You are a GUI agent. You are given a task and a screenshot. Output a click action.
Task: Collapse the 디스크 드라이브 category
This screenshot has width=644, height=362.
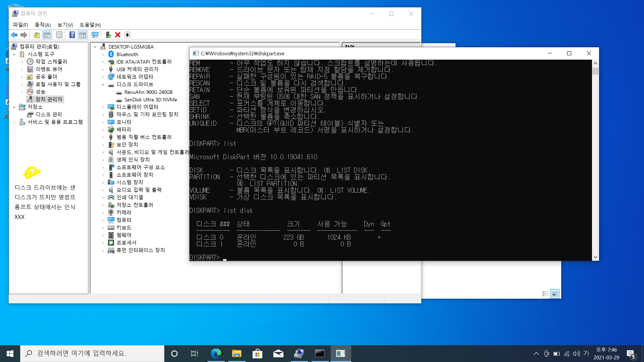click(x=103, y=84)
